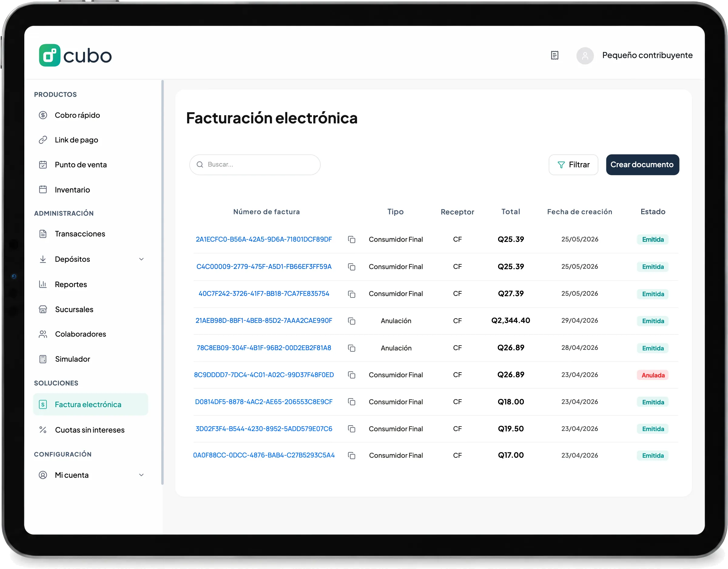Copy invoice number 40C7F242-3726-41F7-BB18-7CA7FE835754
Image resolution: width=728 pixels, height=569 pixels.
(352, 294)
